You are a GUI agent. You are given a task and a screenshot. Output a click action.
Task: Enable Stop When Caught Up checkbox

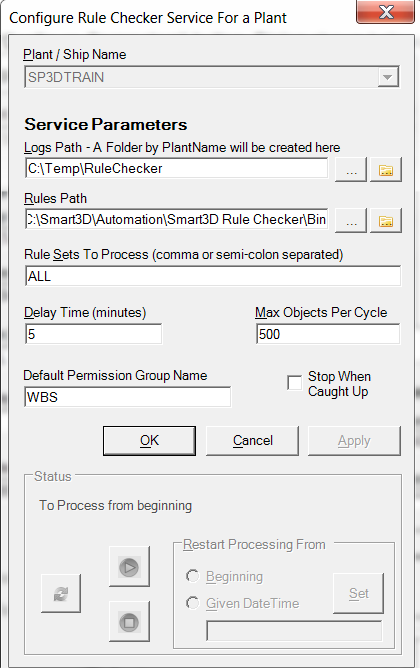294,383
